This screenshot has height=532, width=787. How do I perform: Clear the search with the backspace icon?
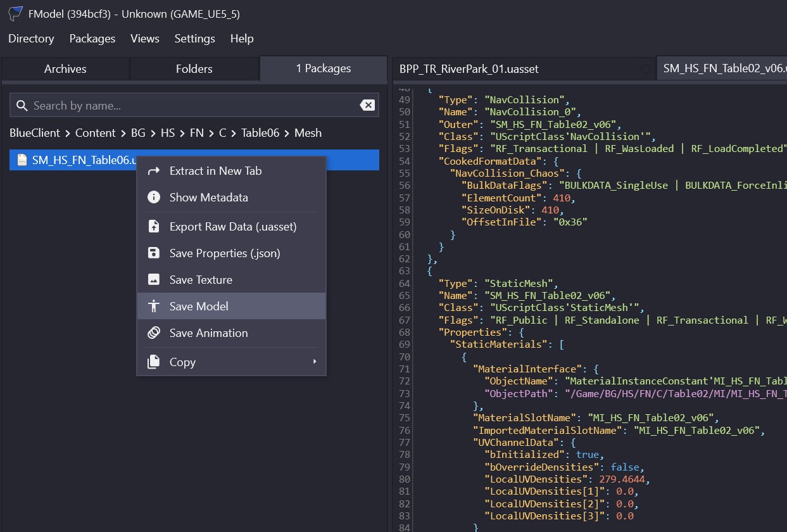(367, 105)
